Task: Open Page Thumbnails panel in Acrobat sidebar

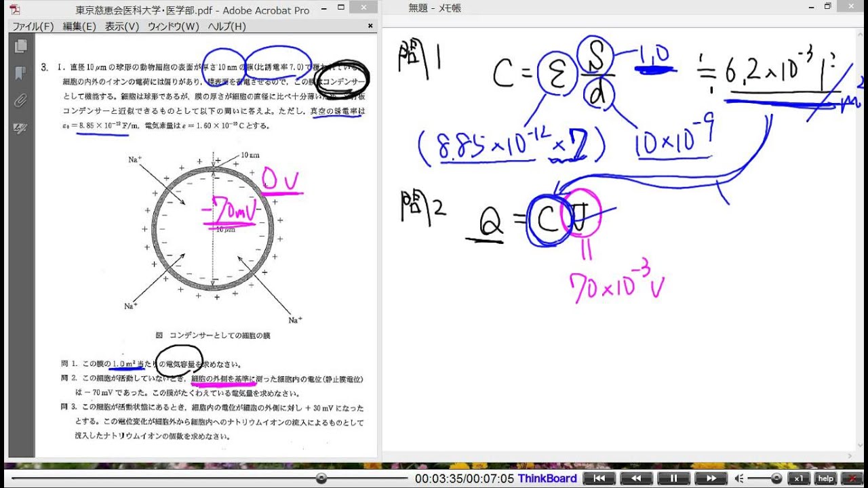Action: pyautogui.click(x=20, y=46)
